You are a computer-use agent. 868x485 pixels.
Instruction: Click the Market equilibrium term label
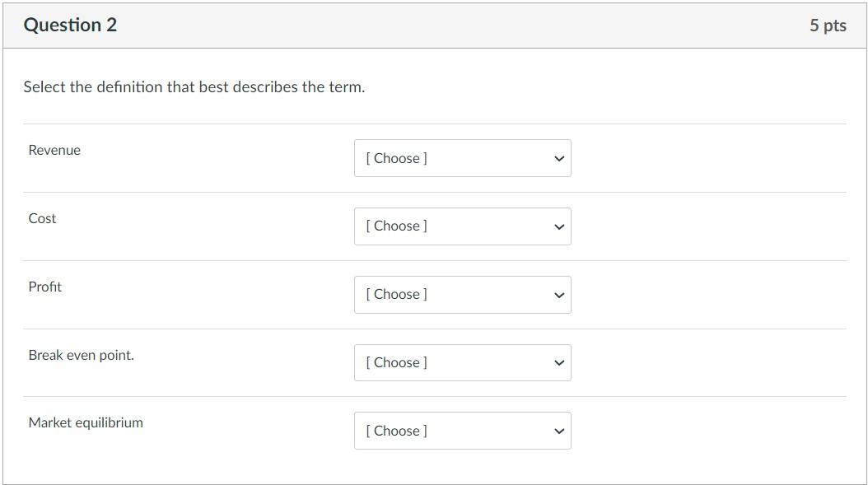pyautogui.click(x=86, y=422)
